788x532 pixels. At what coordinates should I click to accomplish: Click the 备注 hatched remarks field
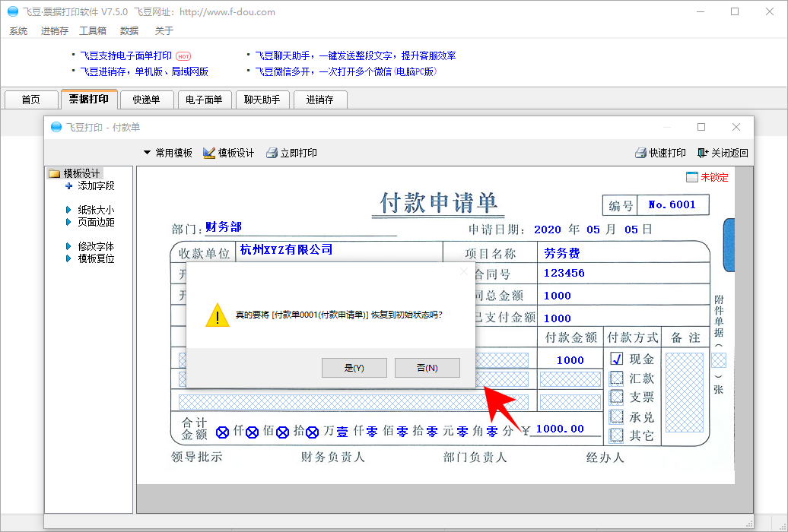pyautogui.click(x=685, y=392)
